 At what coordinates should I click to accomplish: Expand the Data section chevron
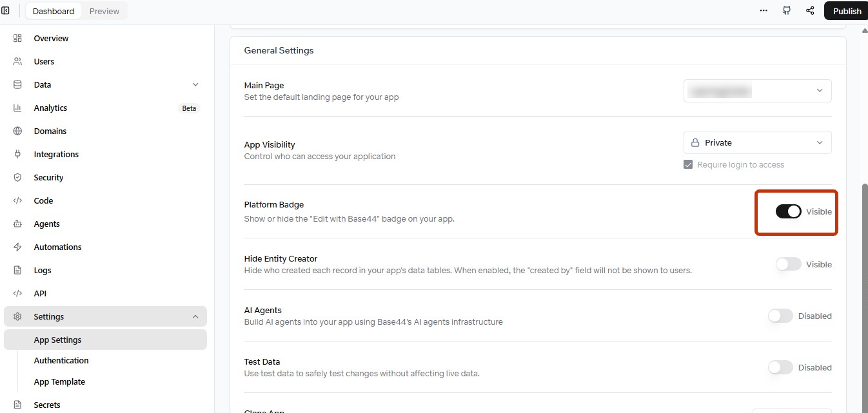[195, 84]
